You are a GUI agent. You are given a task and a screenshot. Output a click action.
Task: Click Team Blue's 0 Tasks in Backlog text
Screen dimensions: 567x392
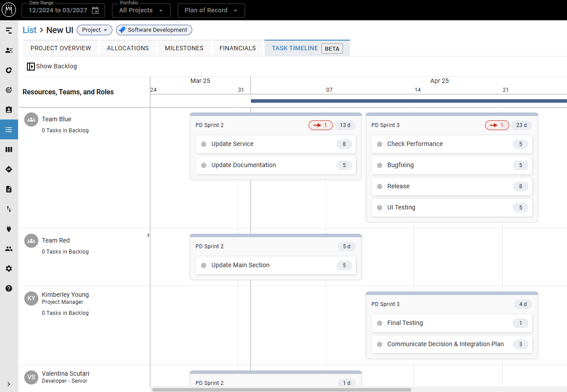click(65, 131)
